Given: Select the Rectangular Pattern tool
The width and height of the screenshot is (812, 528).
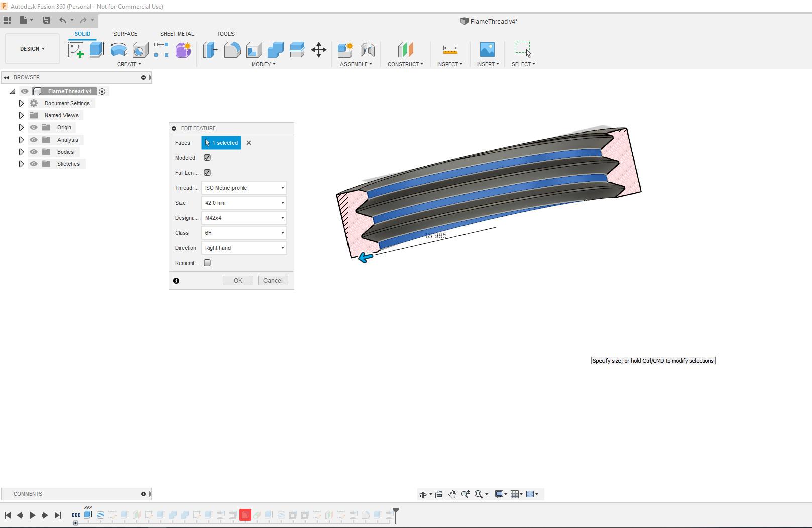Looking at the screenshot, I should click(x=161, y=50).
